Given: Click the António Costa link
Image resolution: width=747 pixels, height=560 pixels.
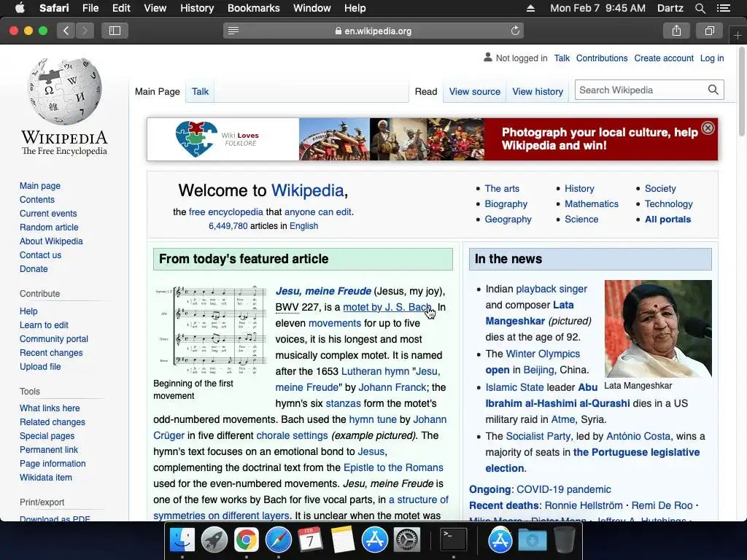Looking at the screenshot, I should pyautogui.click(x=638, y=436).
